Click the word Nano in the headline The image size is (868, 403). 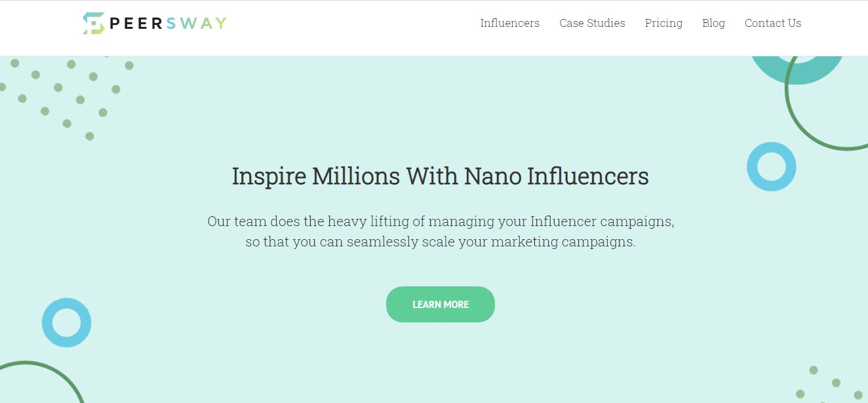point(493,176)
